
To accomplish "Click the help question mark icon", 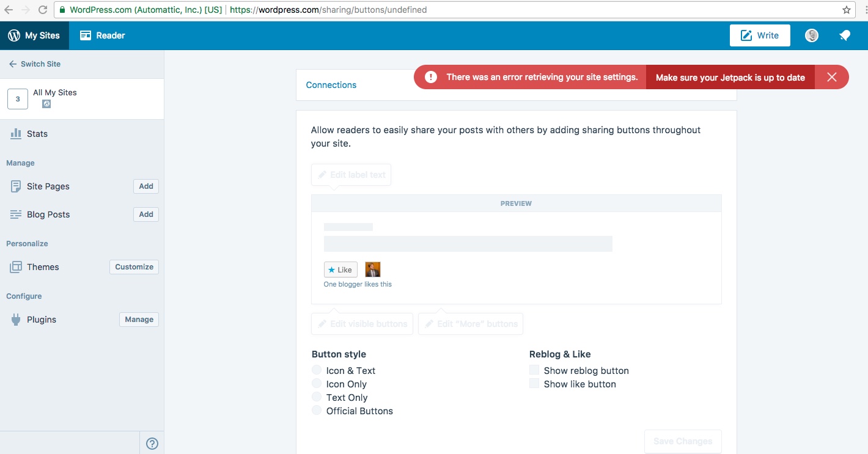I will point(152,444).
